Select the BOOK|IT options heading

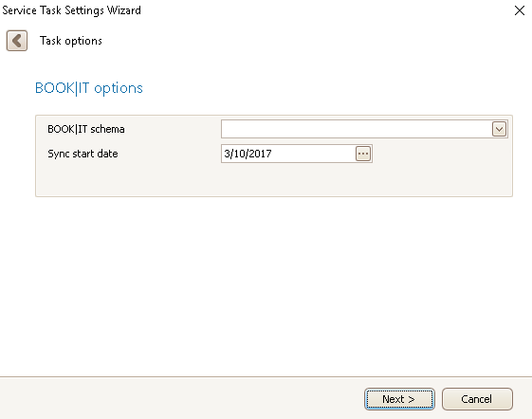point(89,88)
